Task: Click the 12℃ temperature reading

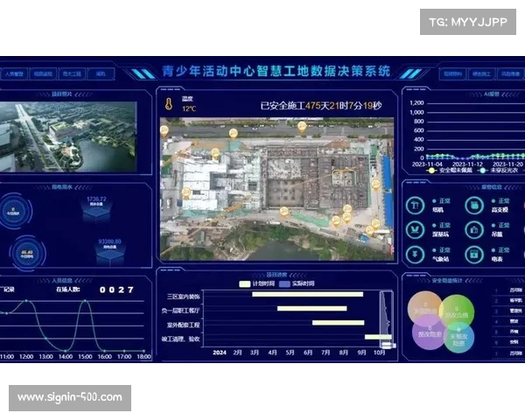Action: click(189, 108)
